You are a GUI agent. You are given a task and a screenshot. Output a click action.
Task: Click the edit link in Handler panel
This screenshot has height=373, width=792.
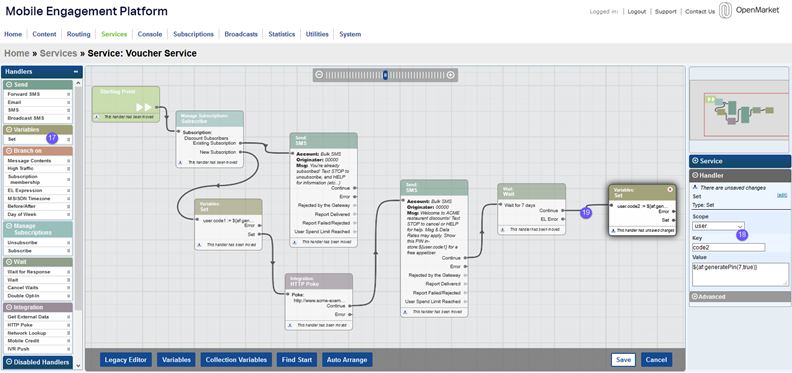pyautogui.click(x=782, y=196)
